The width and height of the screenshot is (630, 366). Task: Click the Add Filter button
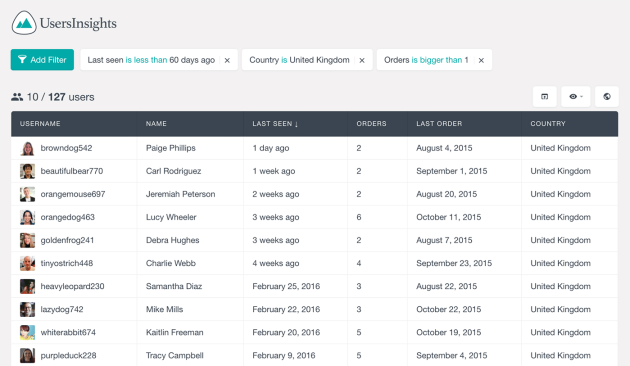click(x=42, y=60)
